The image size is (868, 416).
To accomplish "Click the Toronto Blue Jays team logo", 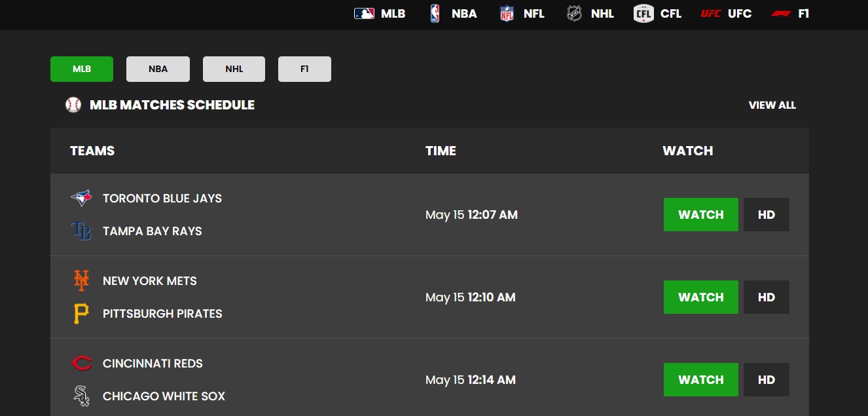I will [81, 198].
